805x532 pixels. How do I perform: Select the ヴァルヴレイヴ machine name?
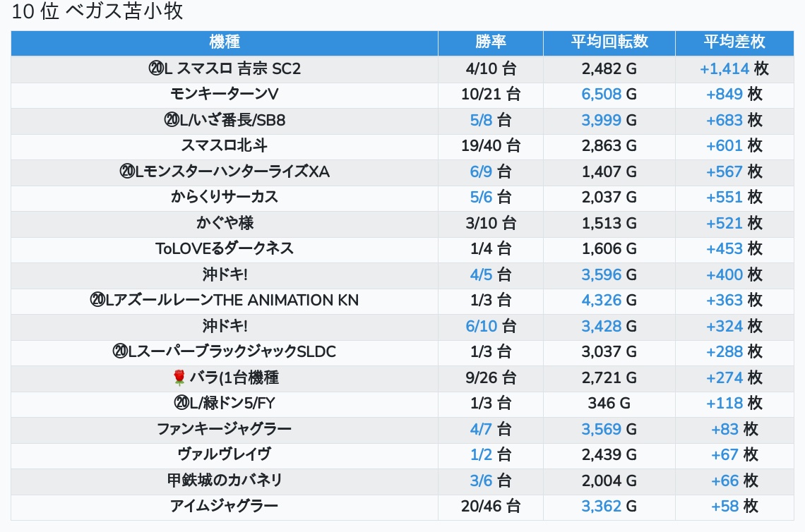point(225,454)
